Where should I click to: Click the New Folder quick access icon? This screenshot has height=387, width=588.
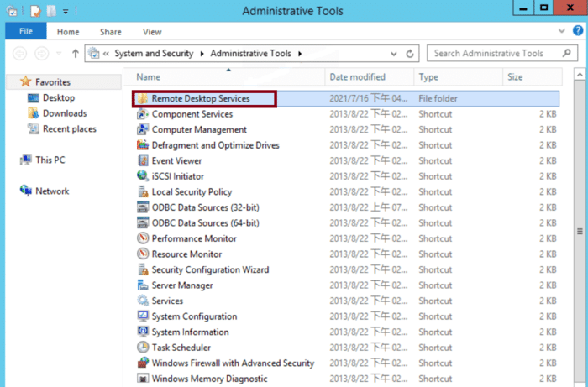(51, 11)
